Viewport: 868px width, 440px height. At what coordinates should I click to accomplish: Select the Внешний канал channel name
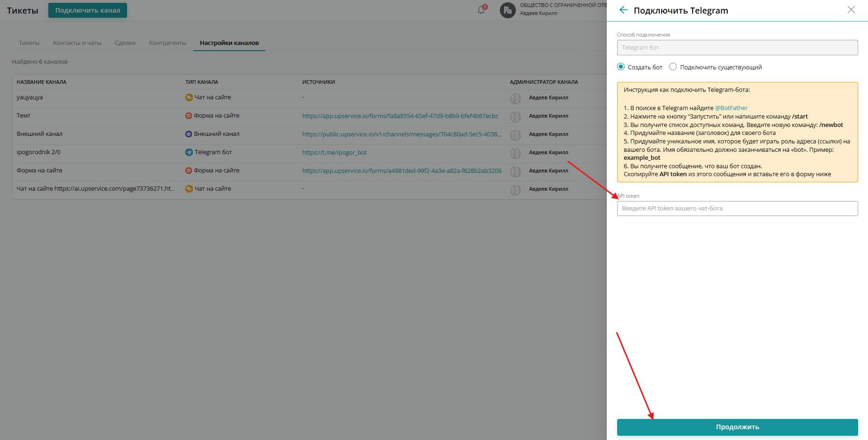click(x=39, y=134)
